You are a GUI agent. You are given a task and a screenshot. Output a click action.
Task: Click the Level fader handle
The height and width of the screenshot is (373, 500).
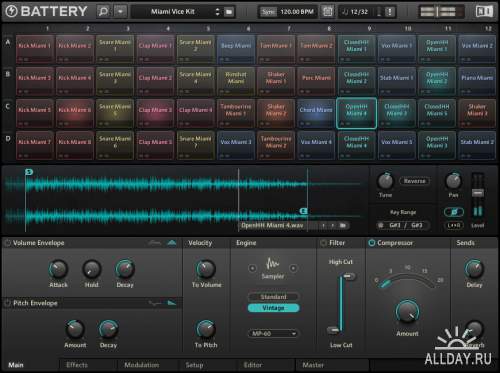pyautogui.click(x=478, y=193)
